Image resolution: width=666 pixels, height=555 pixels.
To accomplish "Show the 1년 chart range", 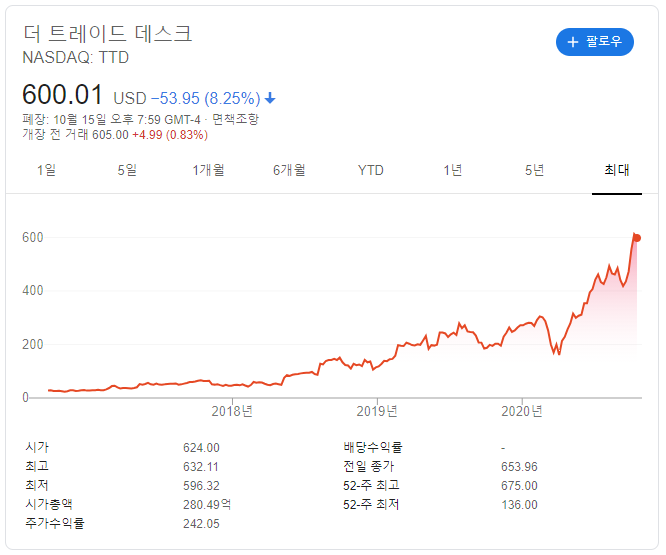I will (452, 170).
